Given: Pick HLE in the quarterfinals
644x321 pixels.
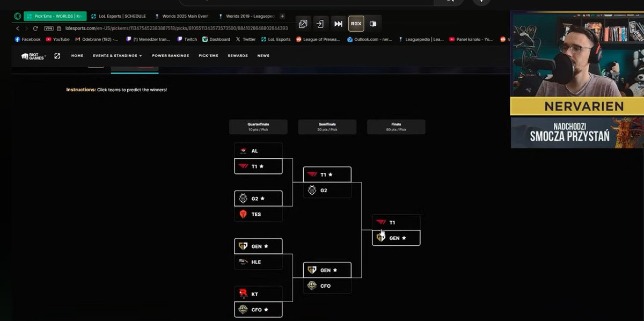Looking at the screenshot, I should pos(258,262).
